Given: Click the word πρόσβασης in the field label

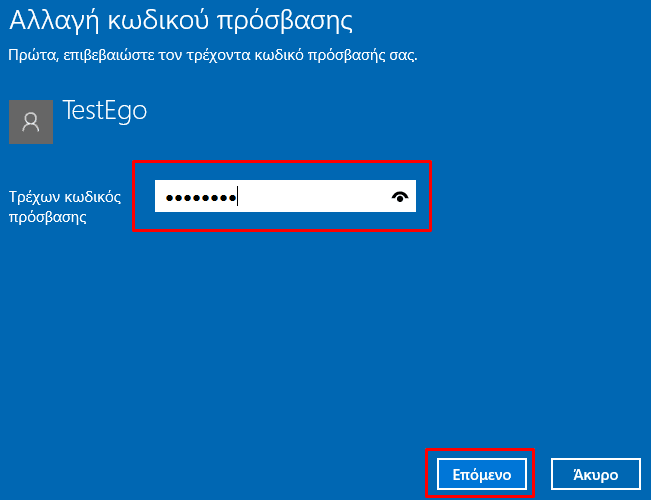Looking at the screenshot, I should pos(48,217).
